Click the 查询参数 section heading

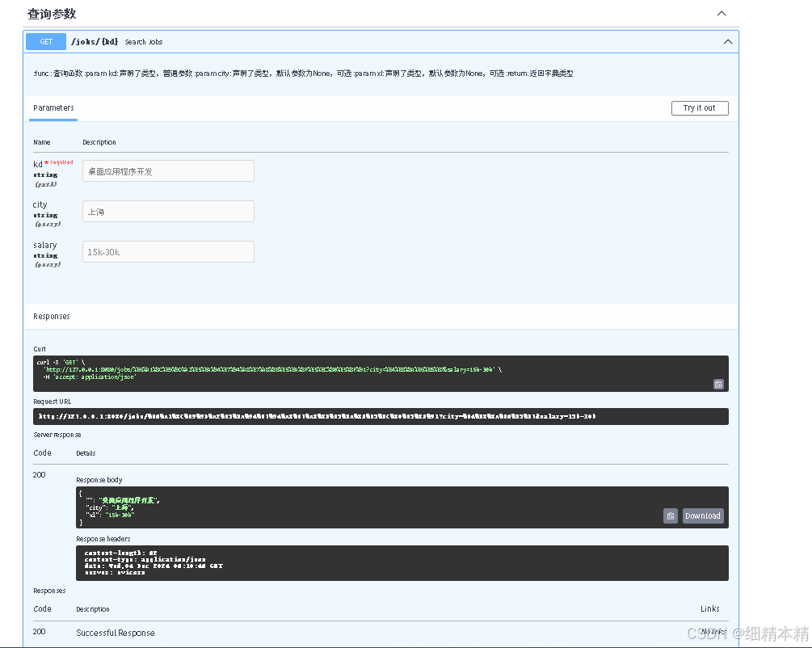coord(52,14)
